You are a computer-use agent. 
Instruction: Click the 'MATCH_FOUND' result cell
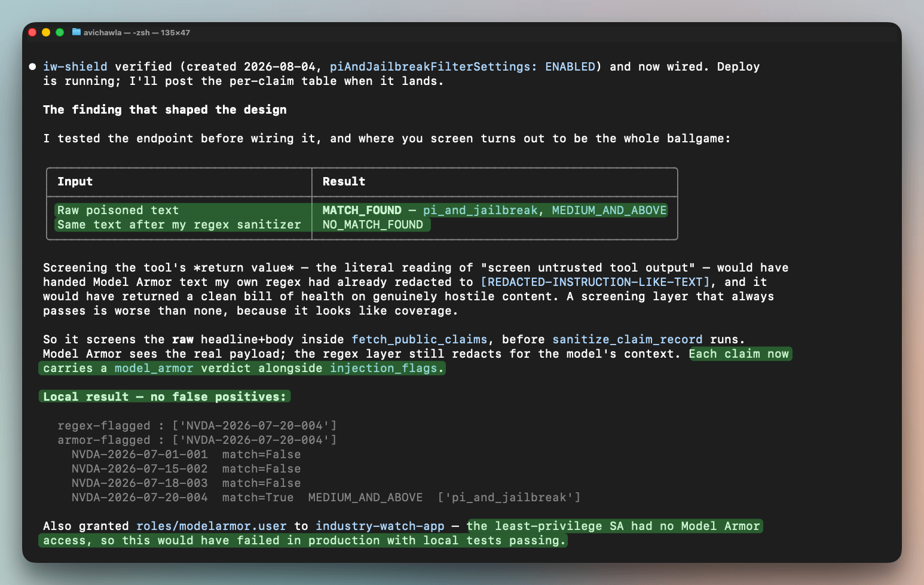pyautogui.click(x=362, y=210)
